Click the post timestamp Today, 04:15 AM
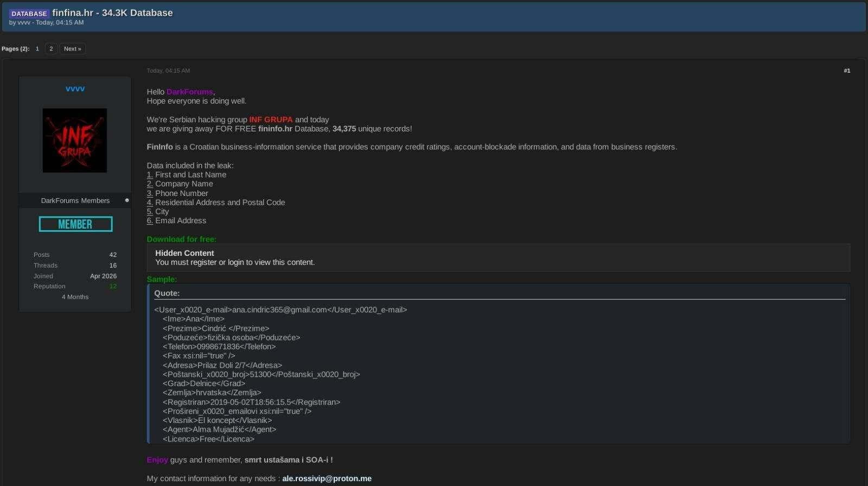This screenshot has height=486, width=868. point(168,71)
